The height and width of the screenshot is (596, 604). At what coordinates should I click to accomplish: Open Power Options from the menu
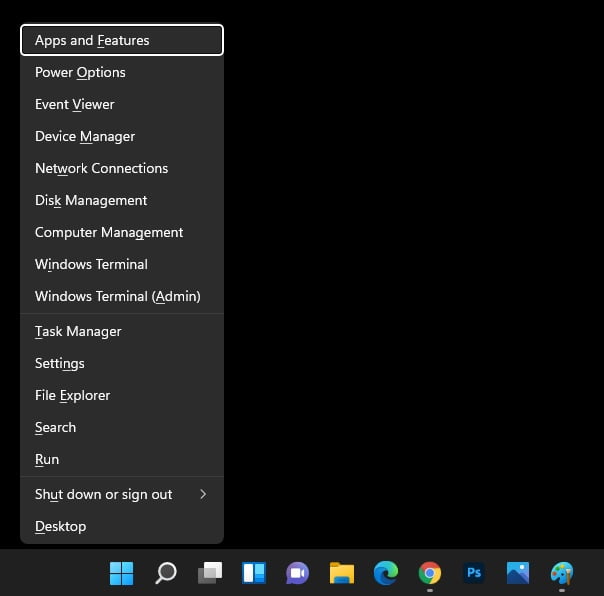pos(122,72)
